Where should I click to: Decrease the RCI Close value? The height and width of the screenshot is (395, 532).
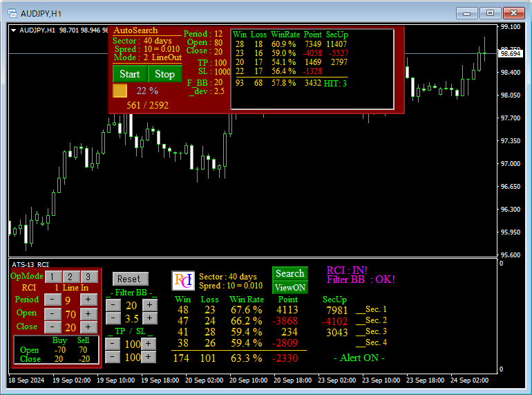coord(53,327)
